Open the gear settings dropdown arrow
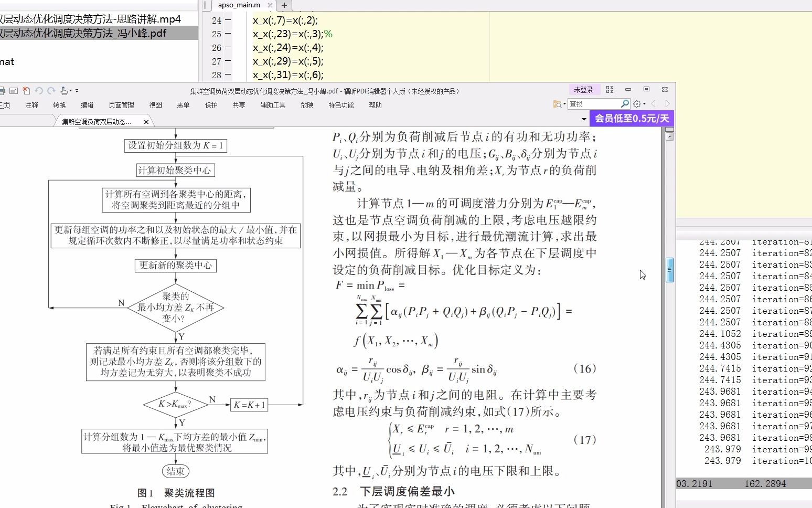The height and width of the screenshot is (508, 812). click(x=644, y=104)
